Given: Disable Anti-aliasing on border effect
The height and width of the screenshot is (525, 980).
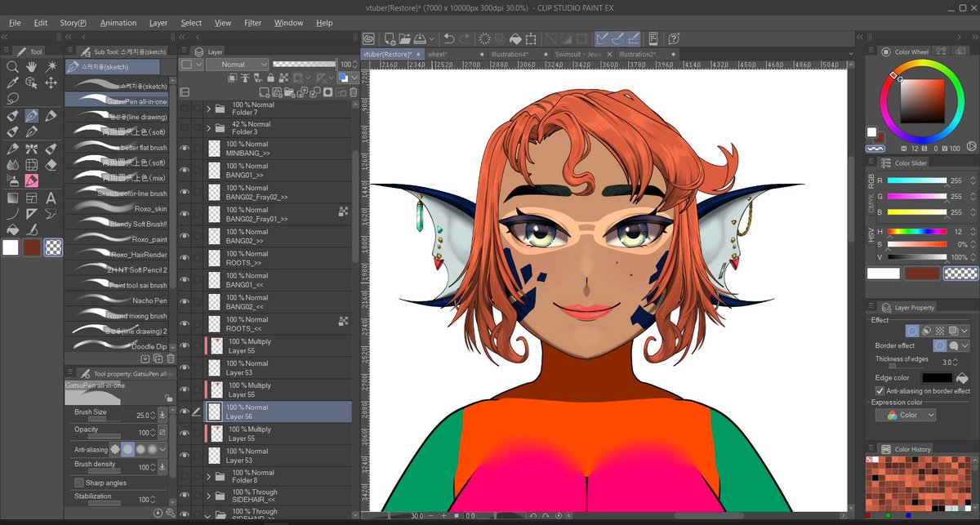Looking at the screenshot, I should point(880,389).
